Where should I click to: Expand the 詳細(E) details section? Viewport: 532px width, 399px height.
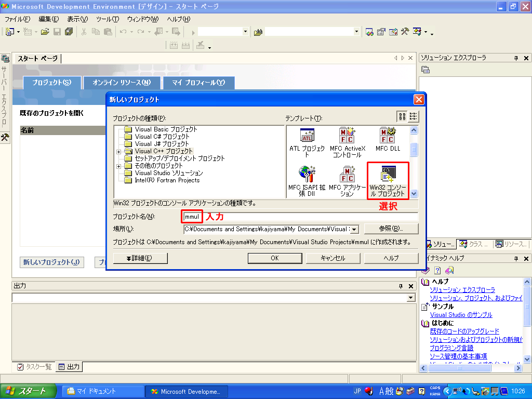140,258
